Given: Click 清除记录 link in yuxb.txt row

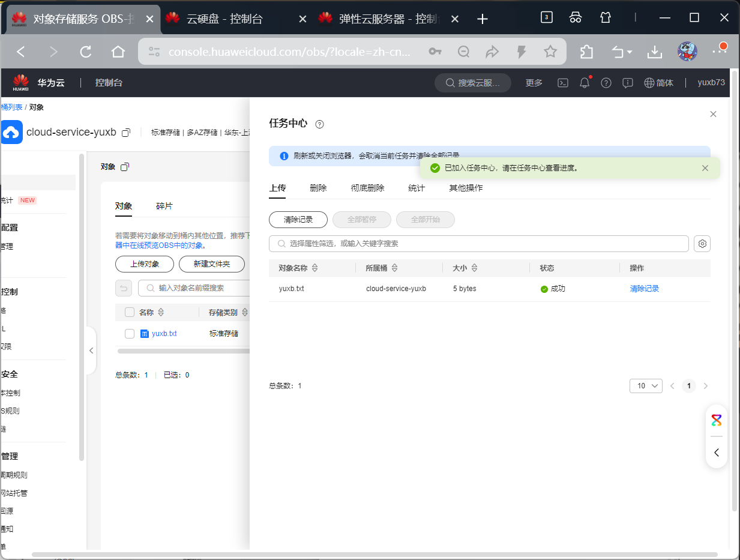Looking at the screenshot, I should pyautogui.click(x=645, y=289).
